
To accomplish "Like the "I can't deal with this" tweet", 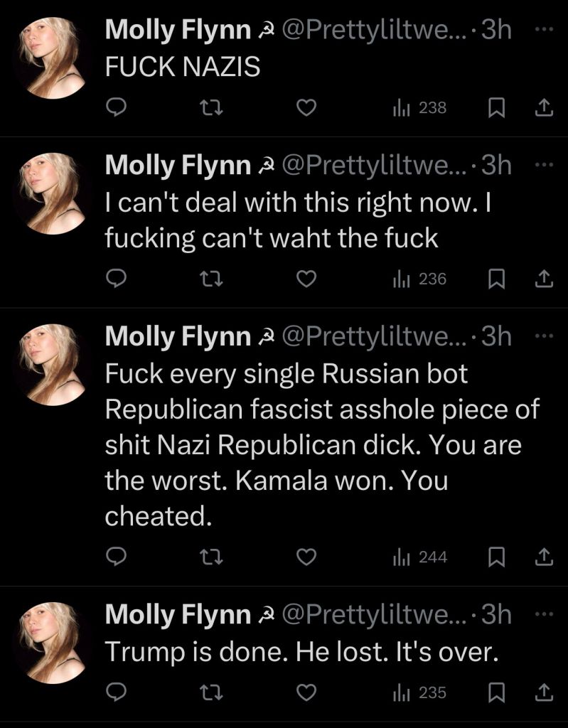I will coord(306,279).
